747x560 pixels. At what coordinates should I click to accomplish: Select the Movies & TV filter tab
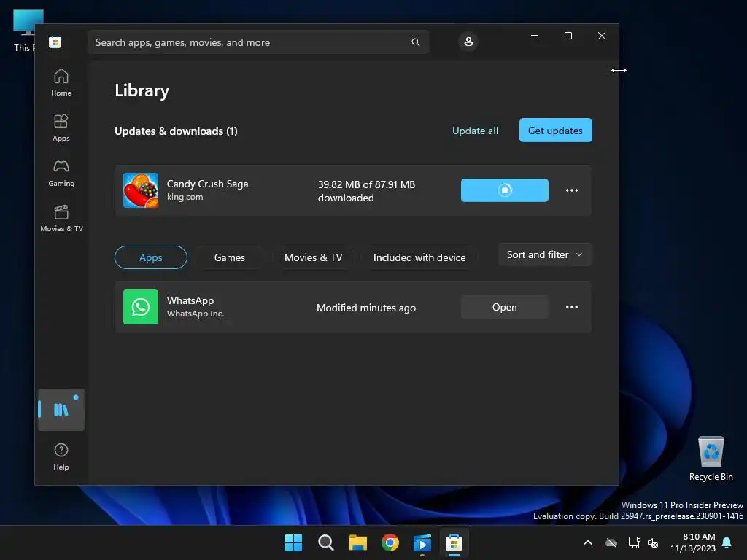(313, 257)
